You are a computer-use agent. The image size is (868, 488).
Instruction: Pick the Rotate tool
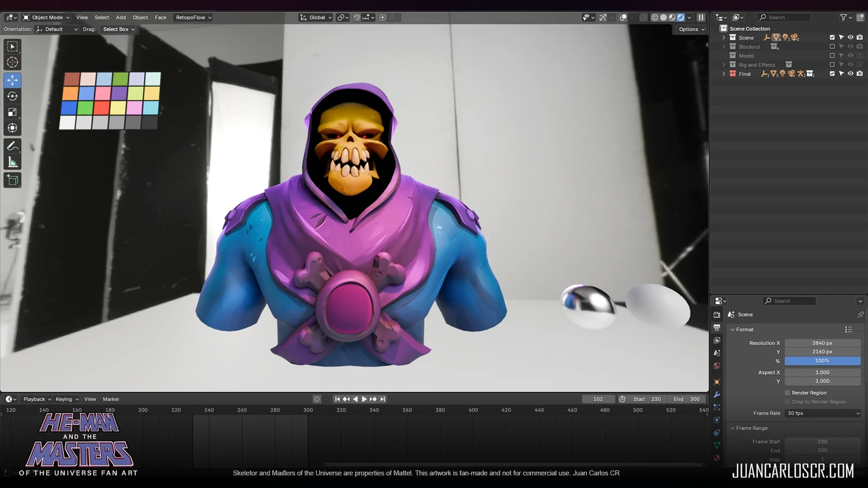click(x=12, y=97)
